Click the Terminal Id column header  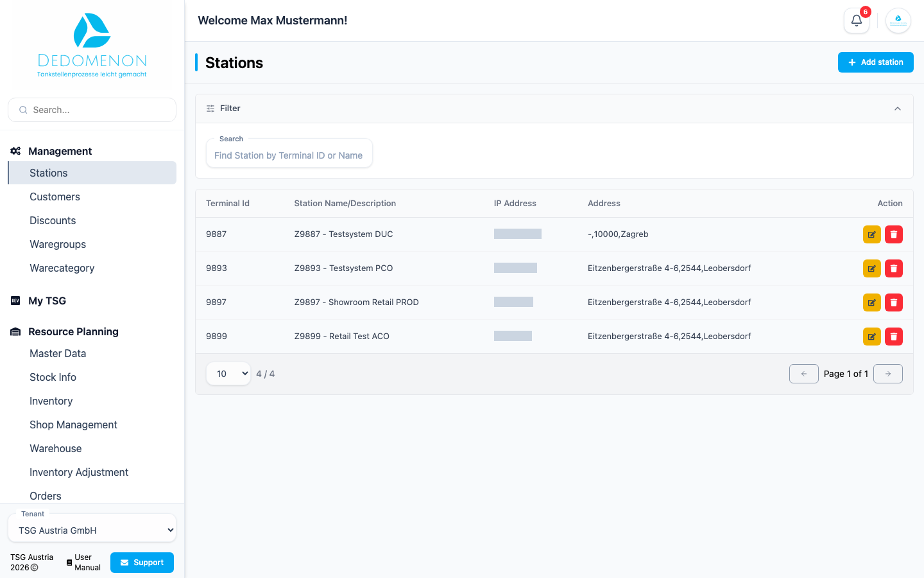click(x=228, y=204)
